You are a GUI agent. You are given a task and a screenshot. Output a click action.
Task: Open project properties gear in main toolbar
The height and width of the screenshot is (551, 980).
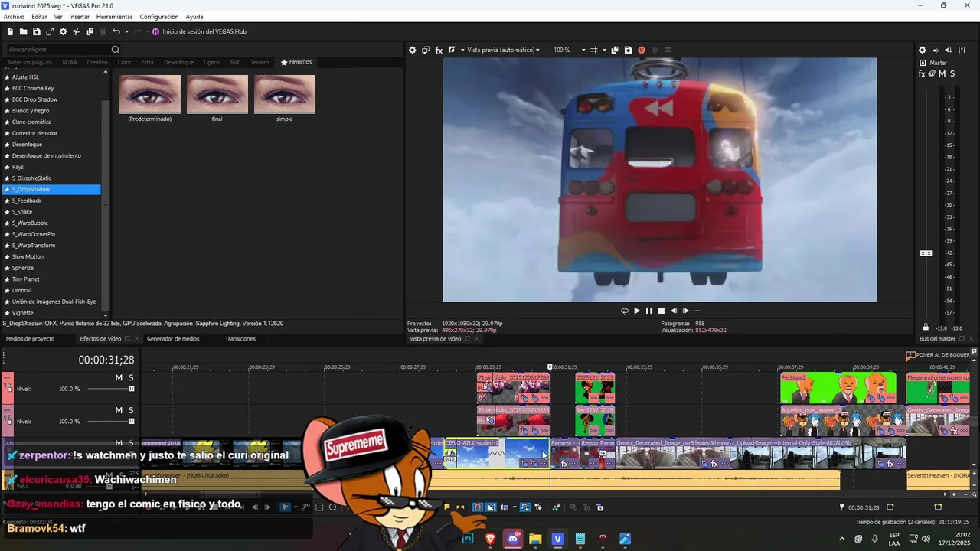pos(64,31)
